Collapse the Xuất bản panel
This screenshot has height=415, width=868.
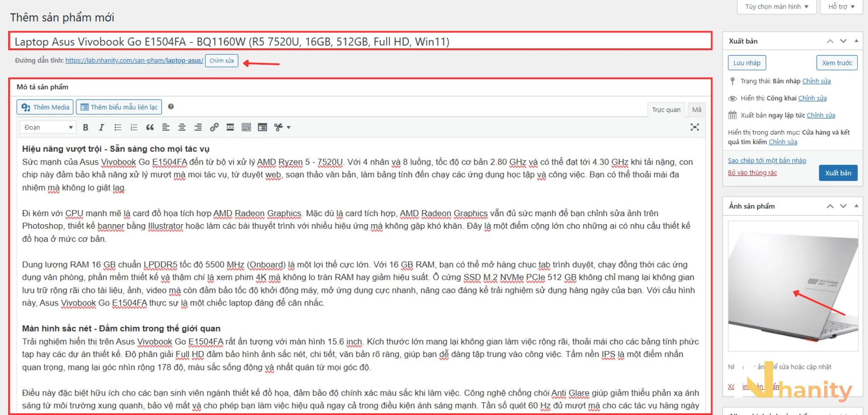[856, 41]
